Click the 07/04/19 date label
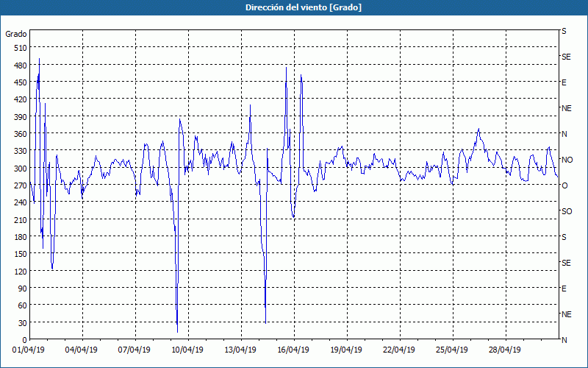This screenshot has width=588, height=368. 135,350
